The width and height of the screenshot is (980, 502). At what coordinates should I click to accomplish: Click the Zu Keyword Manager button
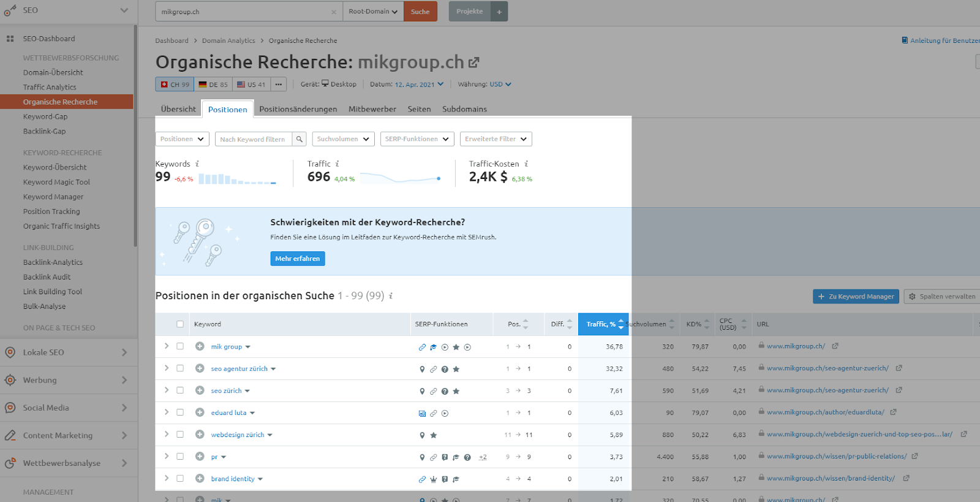[856, 297]
